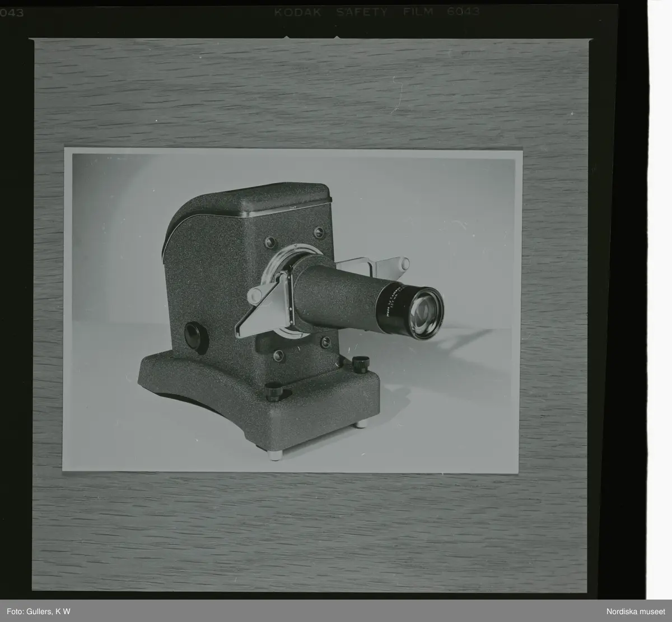Click the 'KODAK SAFETY FILM' edge marking
Image resolution: width=672 pixels, height=622 pixels.
coord(358,11)
